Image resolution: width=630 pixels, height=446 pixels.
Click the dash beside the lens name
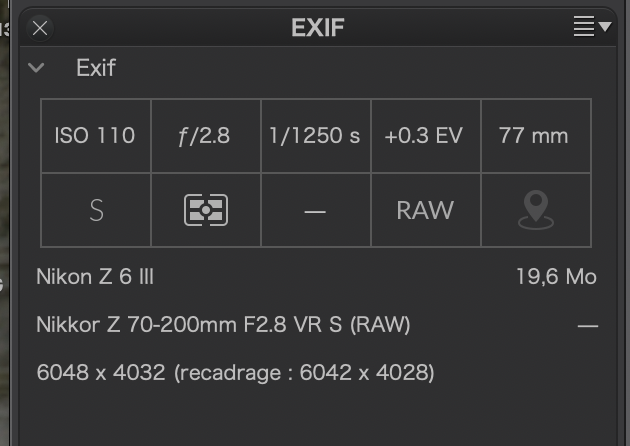(x=588, y=326)
